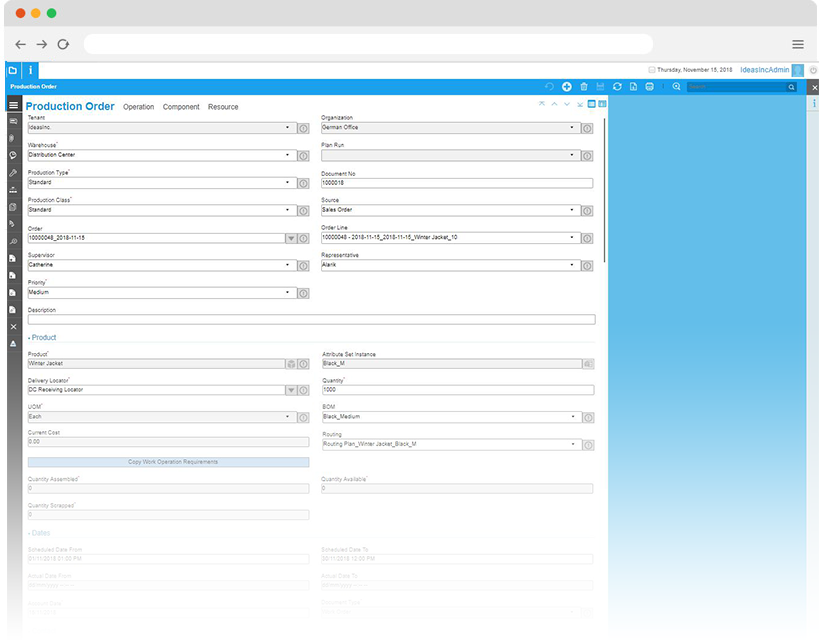Click the IdeasIncAdmin user link
This screenshot has width=820, height=640.
[x=764, y=70]
